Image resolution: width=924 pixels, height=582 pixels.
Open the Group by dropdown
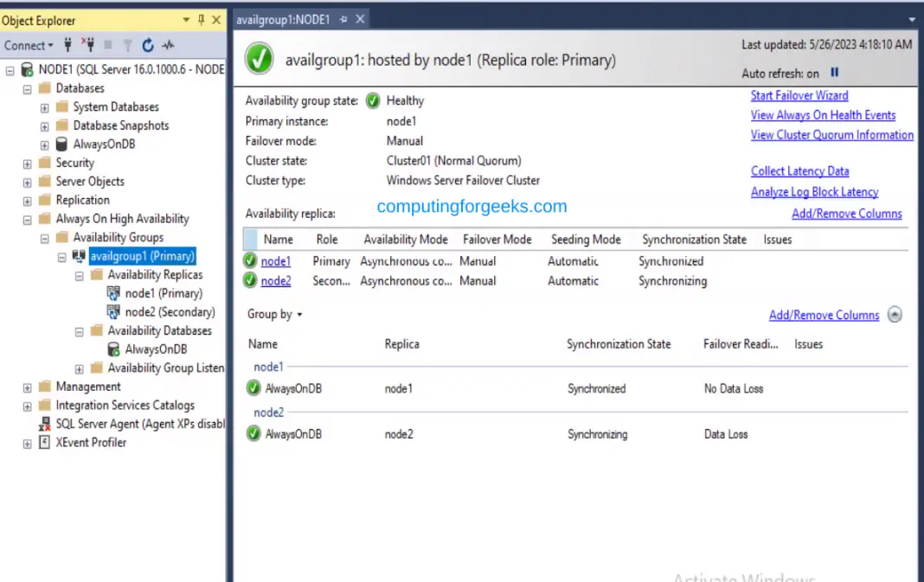[274, 315]
